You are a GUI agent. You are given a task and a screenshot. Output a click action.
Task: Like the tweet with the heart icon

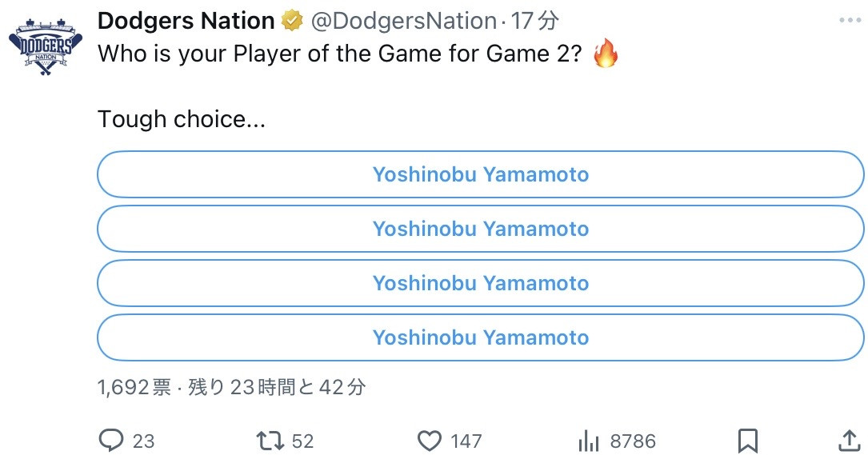point(430,441)
